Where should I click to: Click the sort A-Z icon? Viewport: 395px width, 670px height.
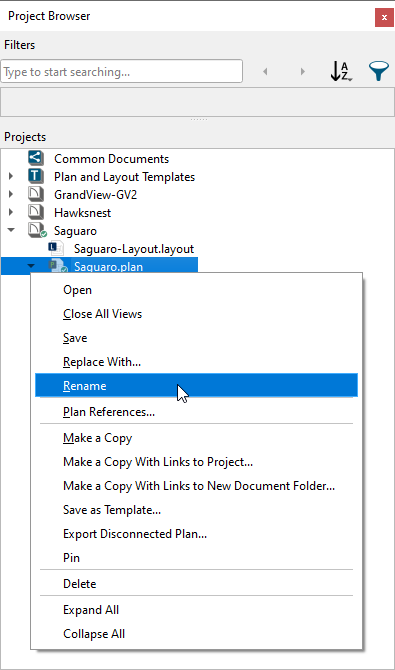341,71
